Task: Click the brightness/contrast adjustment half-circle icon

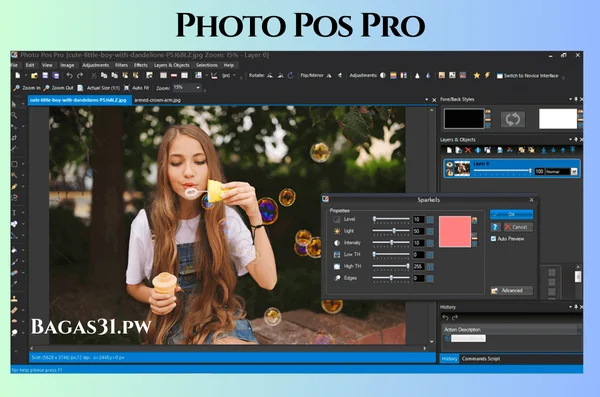Action: tap(383, 75)
